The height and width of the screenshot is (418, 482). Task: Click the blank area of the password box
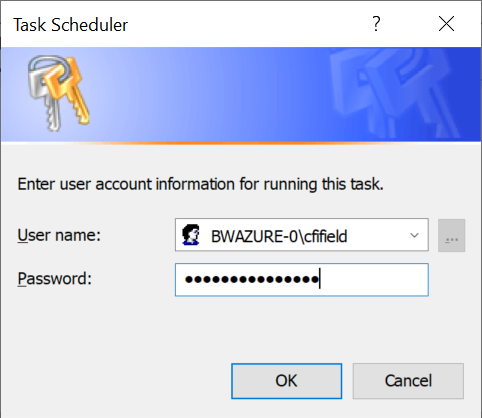(373, 280)
